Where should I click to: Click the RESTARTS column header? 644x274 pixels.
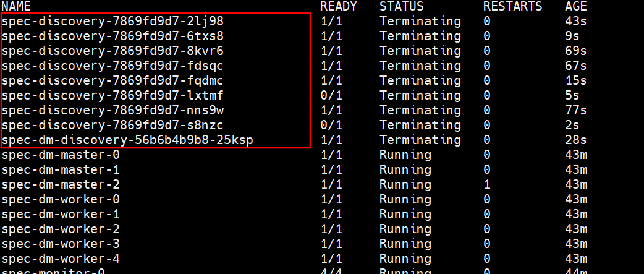point(512,6)
